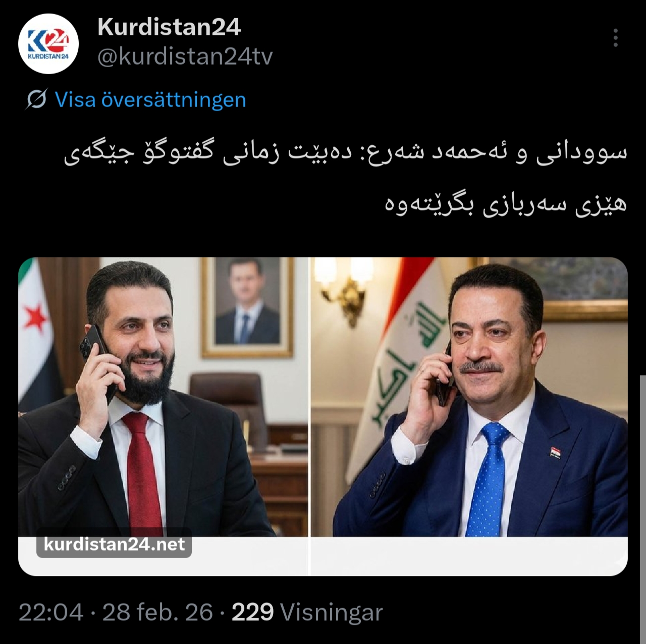The image size is (646, 644).
Task: Click Visa översättningen to translate tweet
Action: (150, 99)
